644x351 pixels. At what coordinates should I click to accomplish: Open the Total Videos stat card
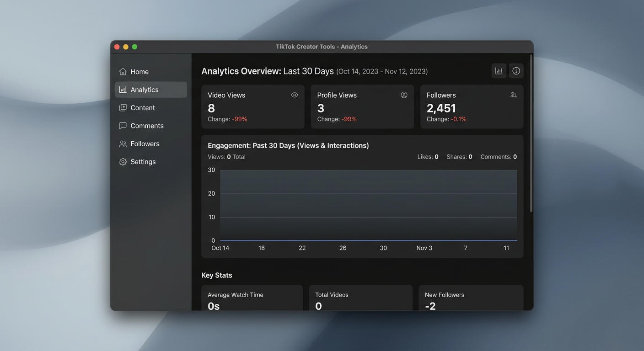point(360,298)
